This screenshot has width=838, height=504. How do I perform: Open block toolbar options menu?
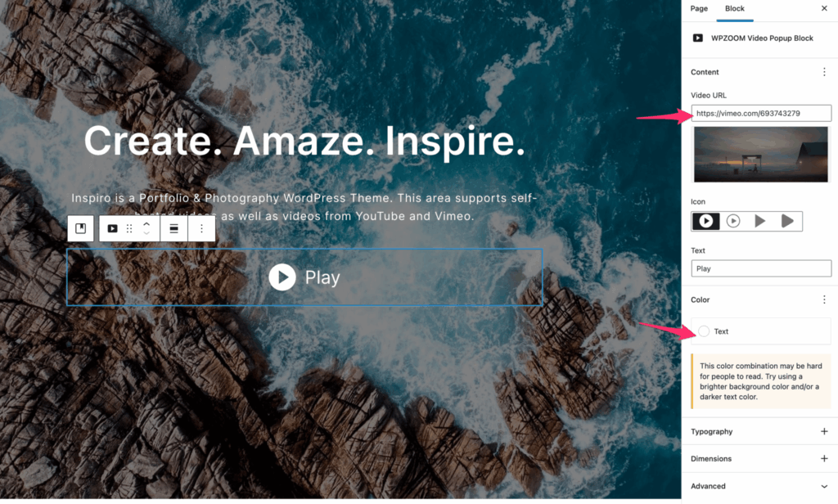point(201,229)
